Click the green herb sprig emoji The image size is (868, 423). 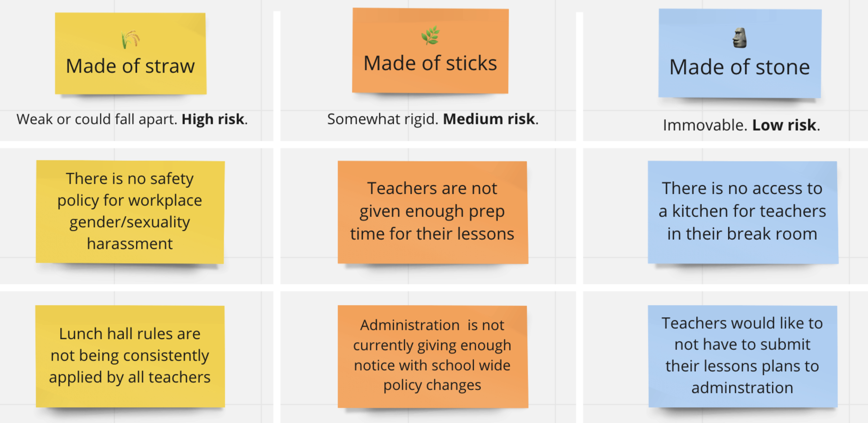coord(430,36)
